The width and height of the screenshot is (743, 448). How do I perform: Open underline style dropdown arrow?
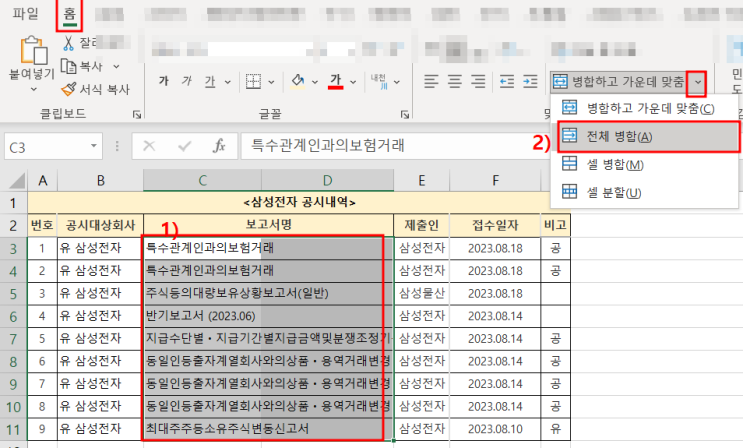pyautogui.click(x=227, y=82)
